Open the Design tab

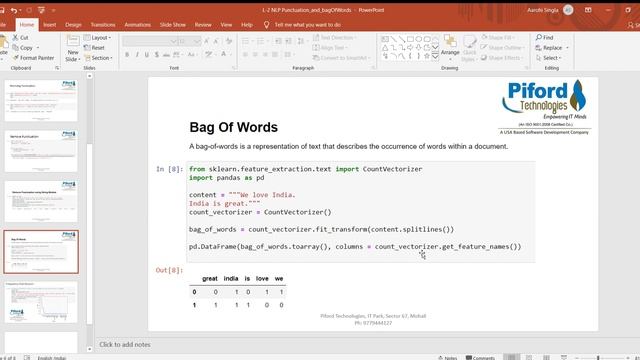click(73, 25)
